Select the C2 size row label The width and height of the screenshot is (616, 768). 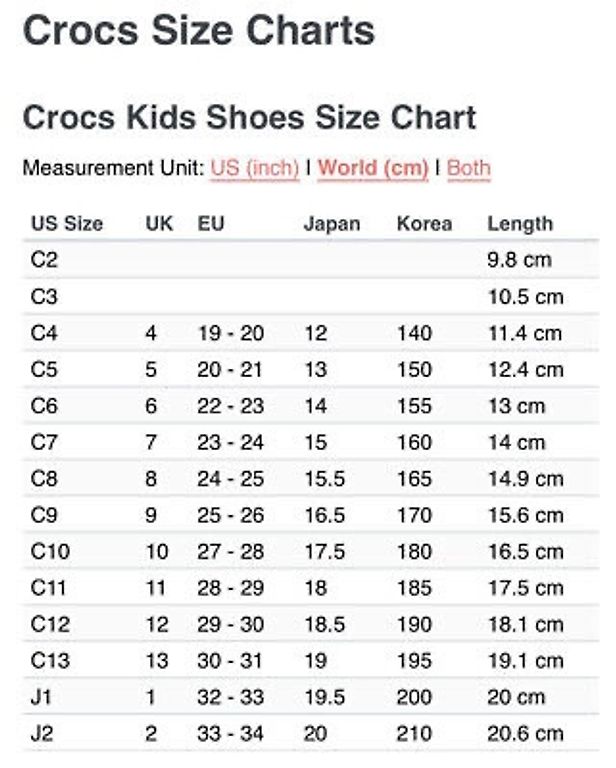tap(44, 260)
